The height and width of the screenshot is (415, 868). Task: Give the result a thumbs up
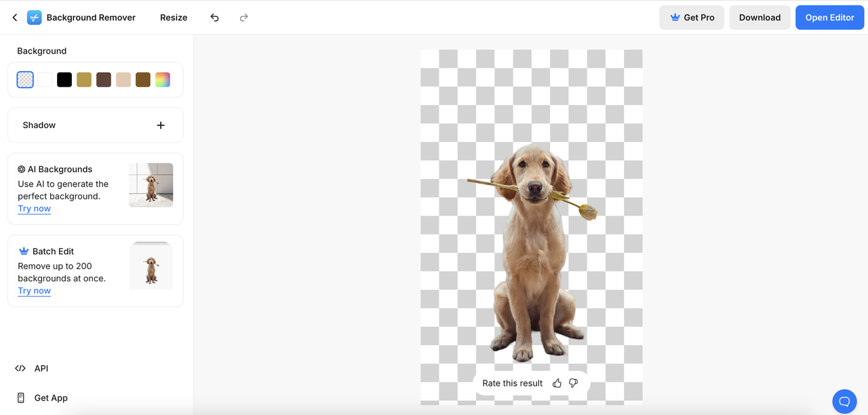[557, 383]
